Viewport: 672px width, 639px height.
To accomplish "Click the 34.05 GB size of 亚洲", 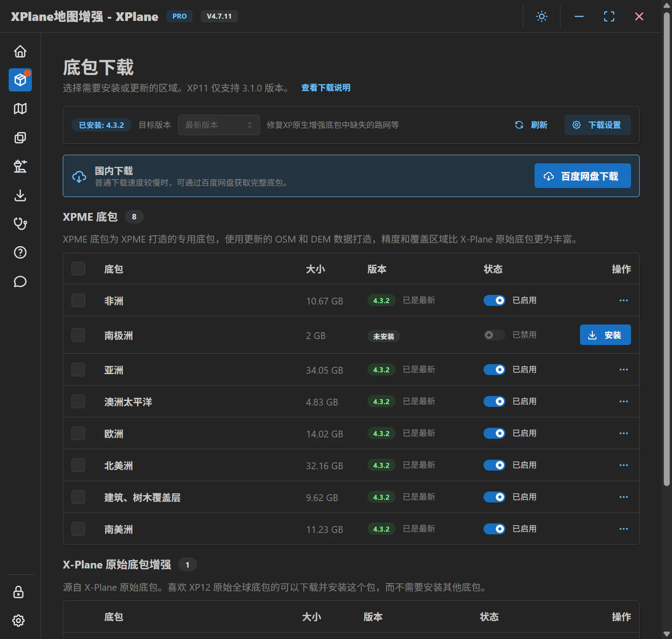I will (325, 370).
